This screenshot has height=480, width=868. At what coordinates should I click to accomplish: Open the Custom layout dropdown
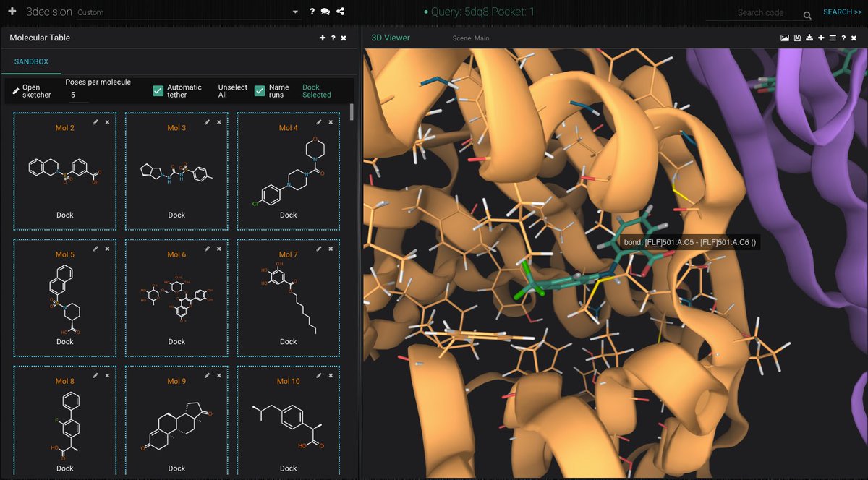(x=295, y=12)
